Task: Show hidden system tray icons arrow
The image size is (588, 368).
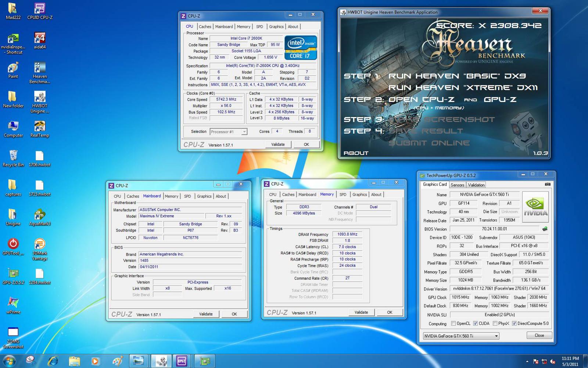Action: coord(527,362)
